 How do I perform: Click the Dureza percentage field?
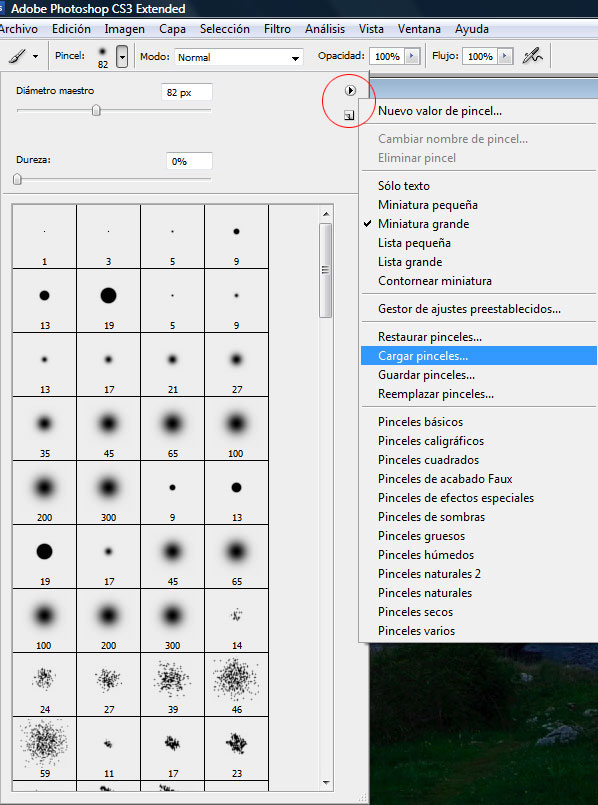189,161
